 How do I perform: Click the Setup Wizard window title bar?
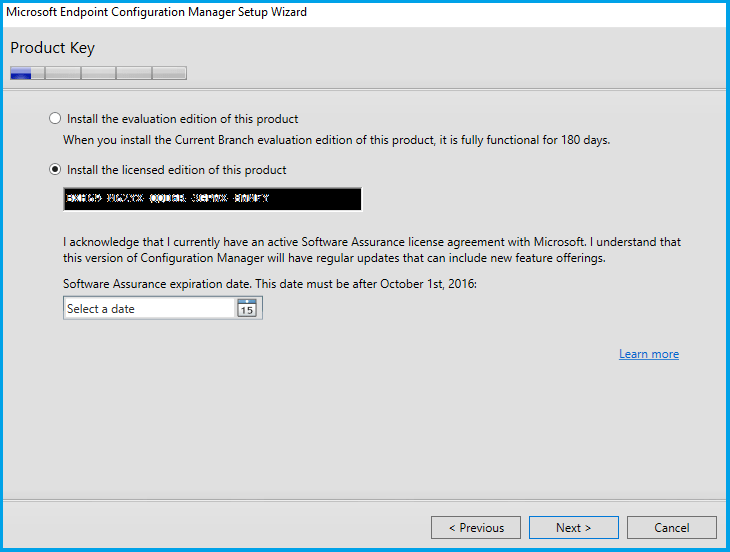click(365, 12)
